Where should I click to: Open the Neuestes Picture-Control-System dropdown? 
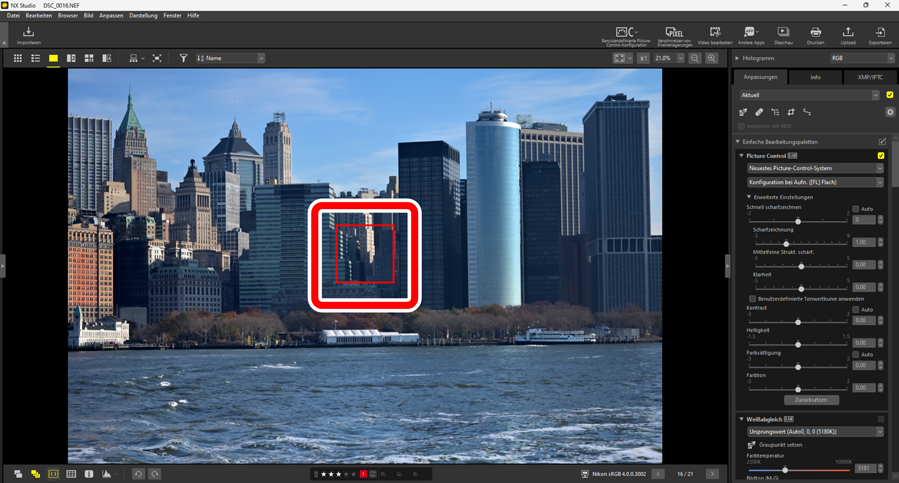[815, 169]
